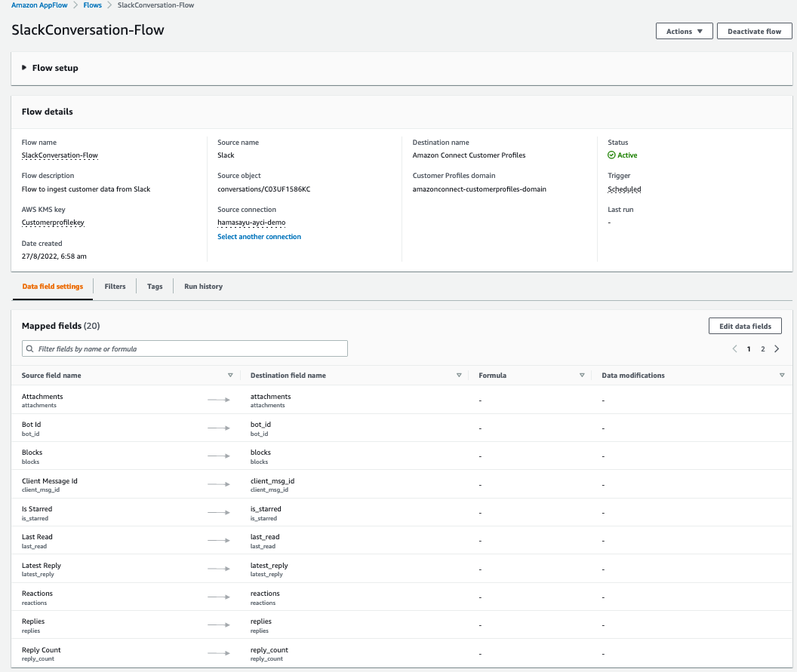
Task: View the Run history tab
Action: pyautogui.click(x=203, y=287)
